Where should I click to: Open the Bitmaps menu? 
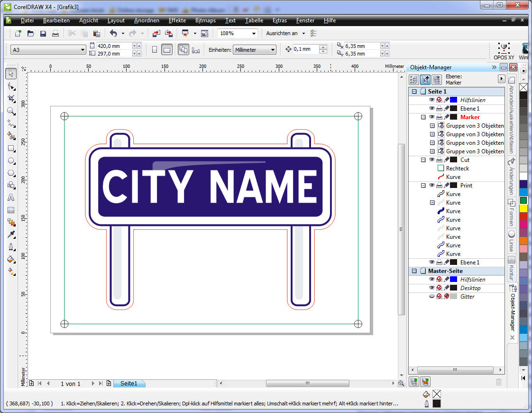pyautogui.click(x=205, y=20)
